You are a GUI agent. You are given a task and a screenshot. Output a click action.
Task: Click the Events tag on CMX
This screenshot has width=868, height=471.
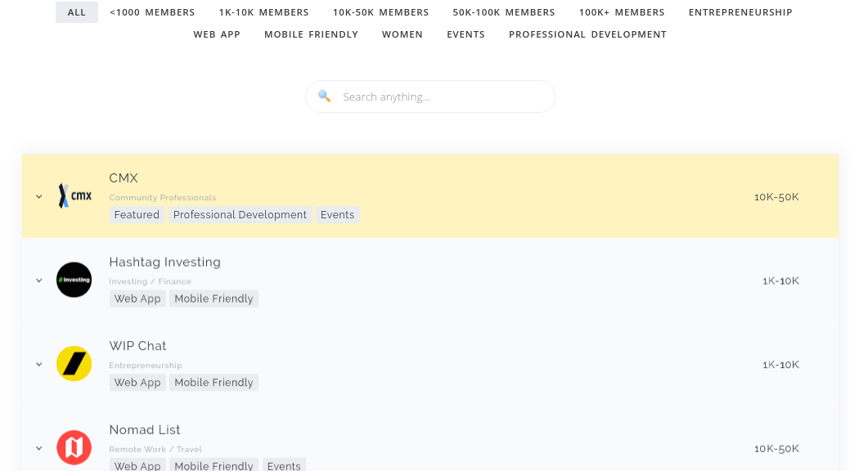[x=337, y=215]
